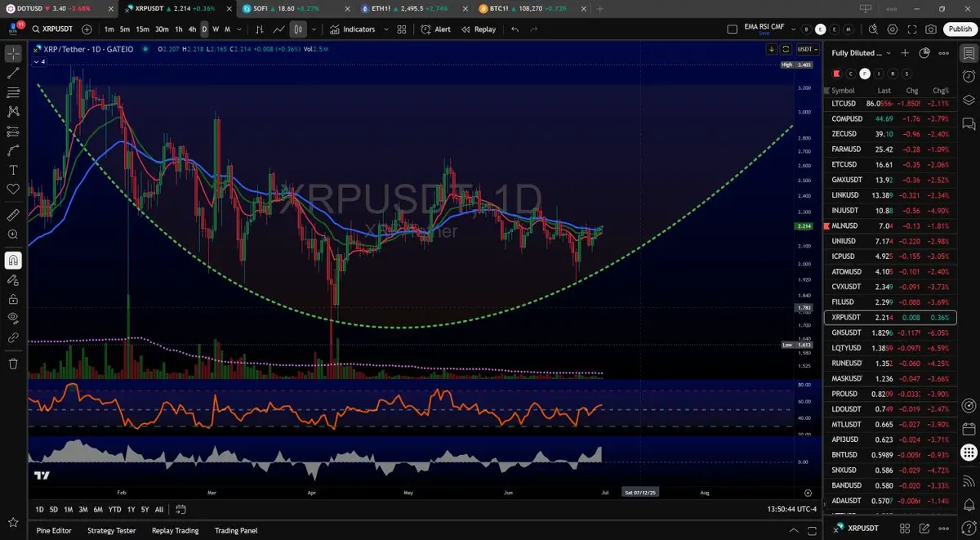Hide all drawings with eye icon
This screenshot has width=980, height=540.
(13, 318)
